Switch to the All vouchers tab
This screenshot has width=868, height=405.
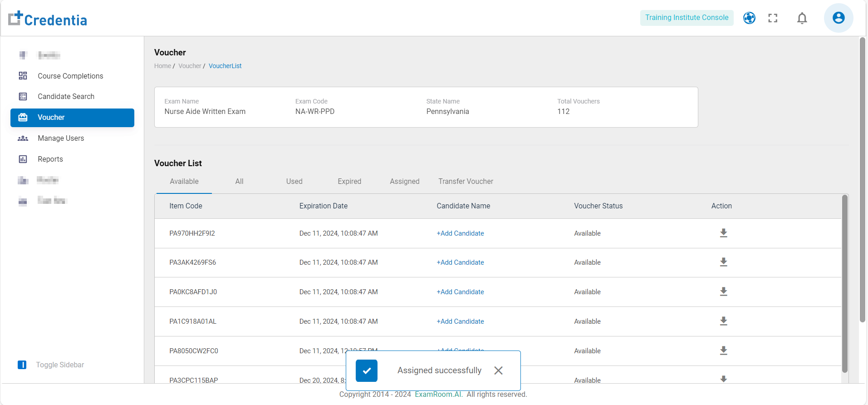pos(239,181)
